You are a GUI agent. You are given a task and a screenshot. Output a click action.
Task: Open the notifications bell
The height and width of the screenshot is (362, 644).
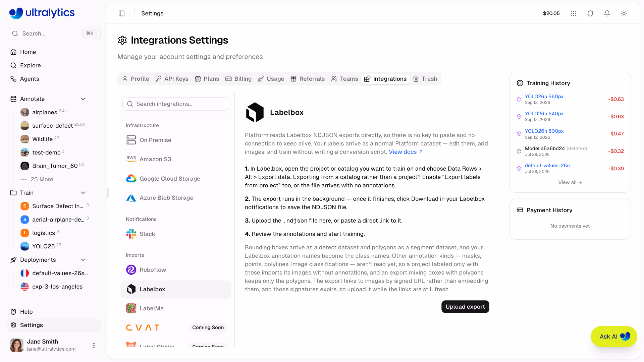click(607, 13)
